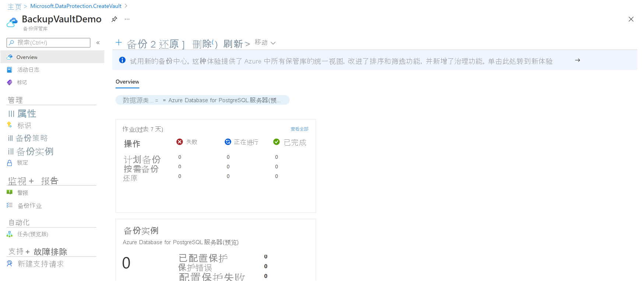Click the 主页 home breadcrumb

pyautogui.click(x=14, y=7)
